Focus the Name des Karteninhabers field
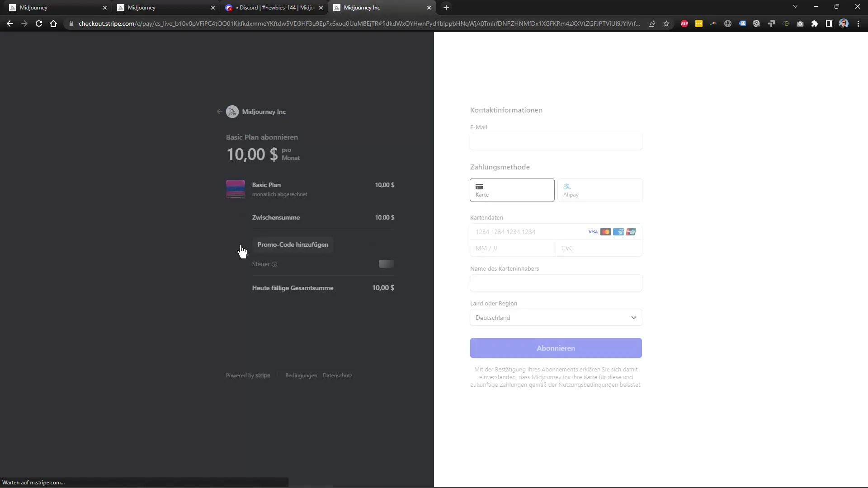Viewport: 868px width, 488px height. point(556,283)
